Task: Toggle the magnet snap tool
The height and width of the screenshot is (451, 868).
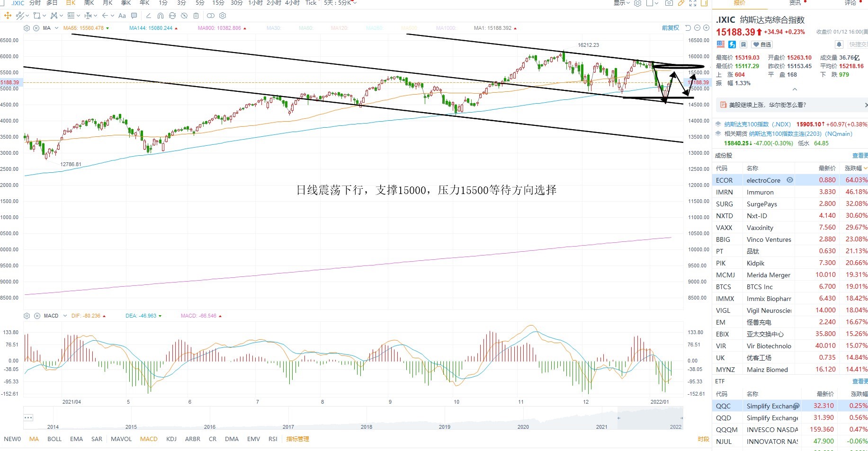Action: [161, 16]
